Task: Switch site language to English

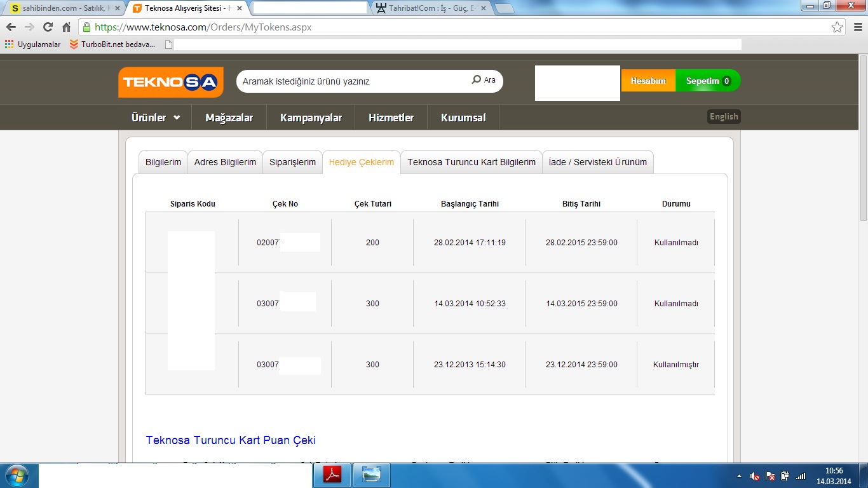Action: (724, 116)
